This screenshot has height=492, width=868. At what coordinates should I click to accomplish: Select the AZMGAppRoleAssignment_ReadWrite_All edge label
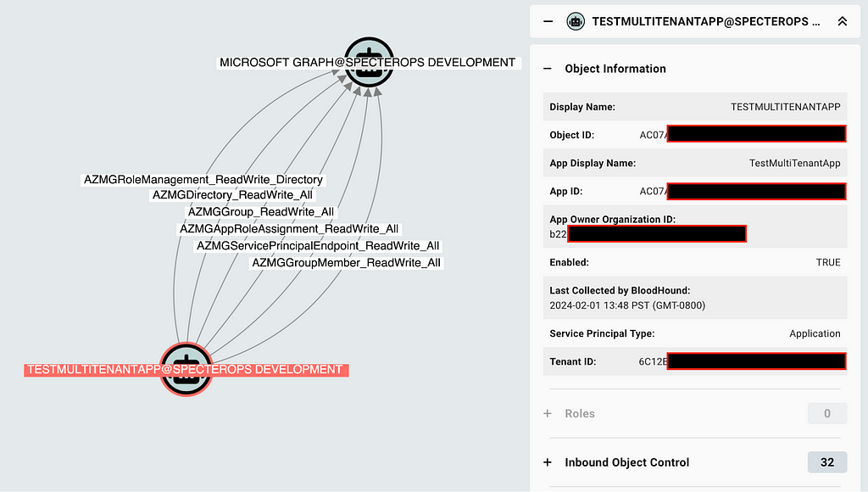289,229
